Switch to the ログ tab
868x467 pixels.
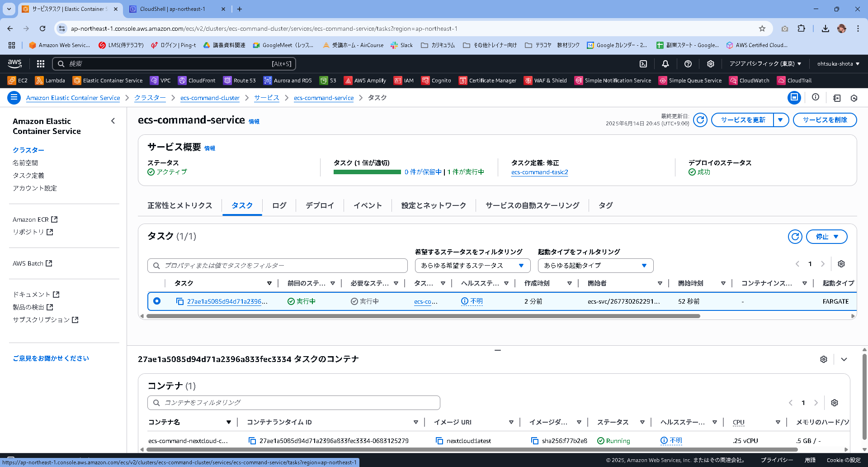pyautogui.click(x=278, y=205)
